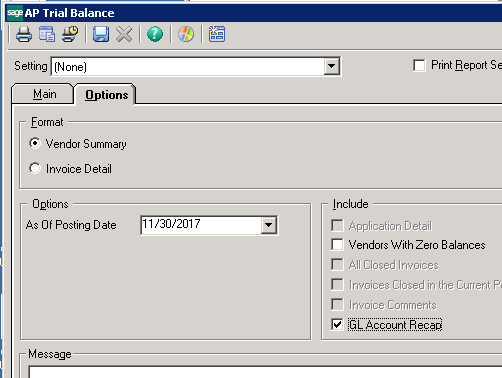The height and width of the screenshot is (378, 502).
Task: Click the Message text box
Action: (265, 372)
